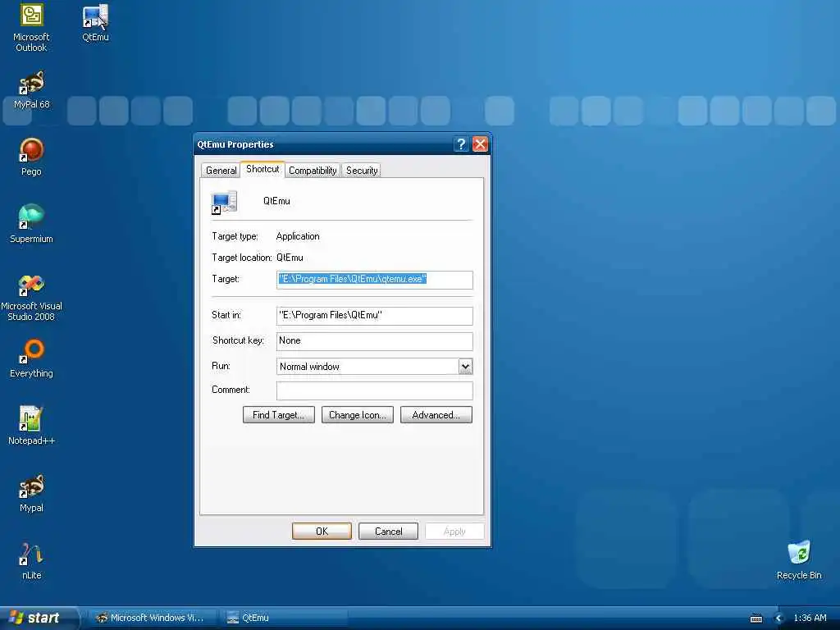
Task: Focus the Shortcut key field
Action: [374, 341]
